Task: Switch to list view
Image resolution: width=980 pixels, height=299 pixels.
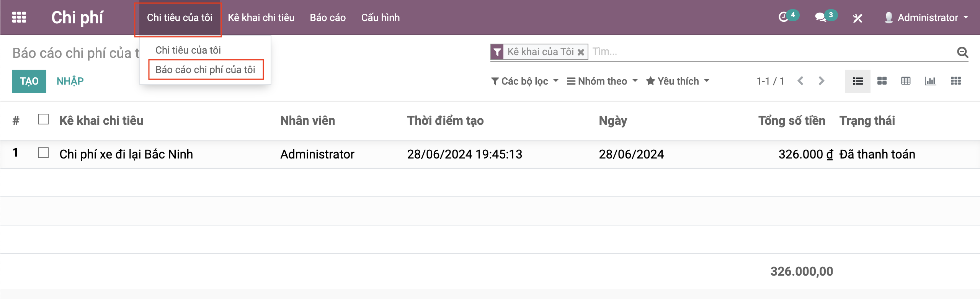Action: (857, 81)
